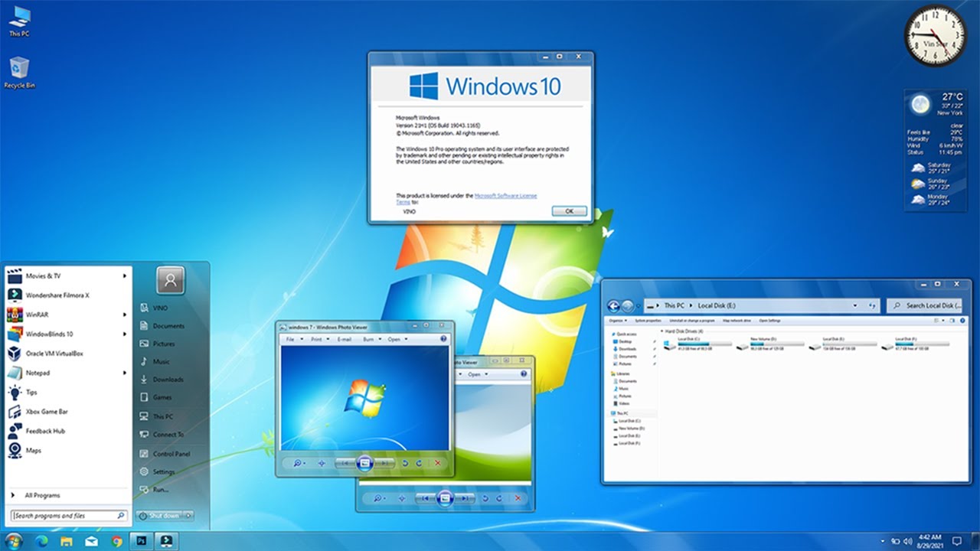Screen dimensions: 980x551
Task: Go to next picture in front Photo Viewer
Action: pos(384,463)
